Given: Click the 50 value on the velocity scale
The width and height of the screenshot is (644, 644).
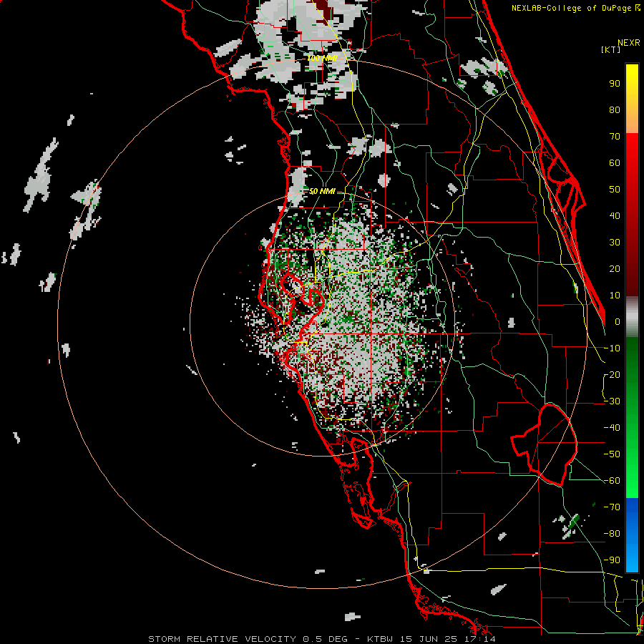Looking at the screenshot, I should pyautogui.click(x=615, y=190).
